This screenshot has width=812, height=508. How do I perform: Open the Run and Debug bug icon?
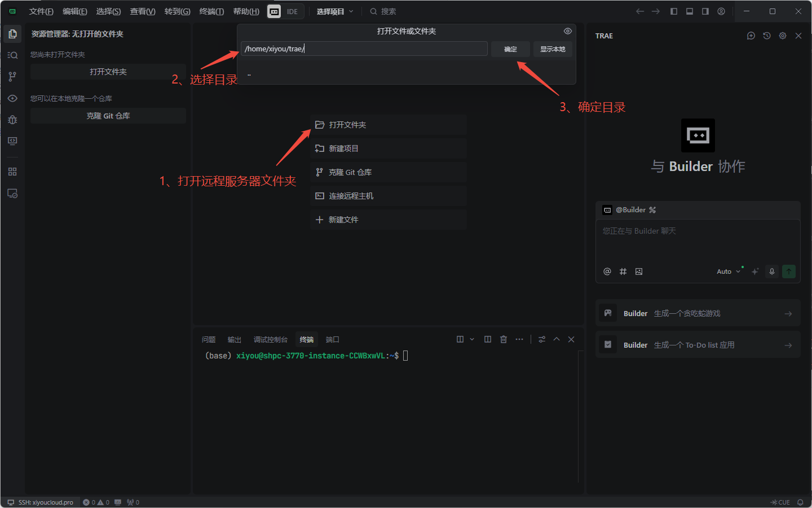pyautogui.click(x=12, y=120)
